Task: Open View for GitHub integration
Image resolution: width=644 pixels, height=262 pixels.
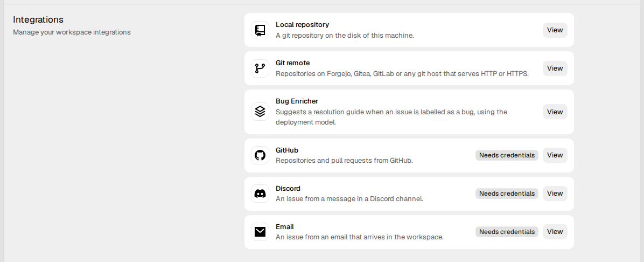Action: 555,155
